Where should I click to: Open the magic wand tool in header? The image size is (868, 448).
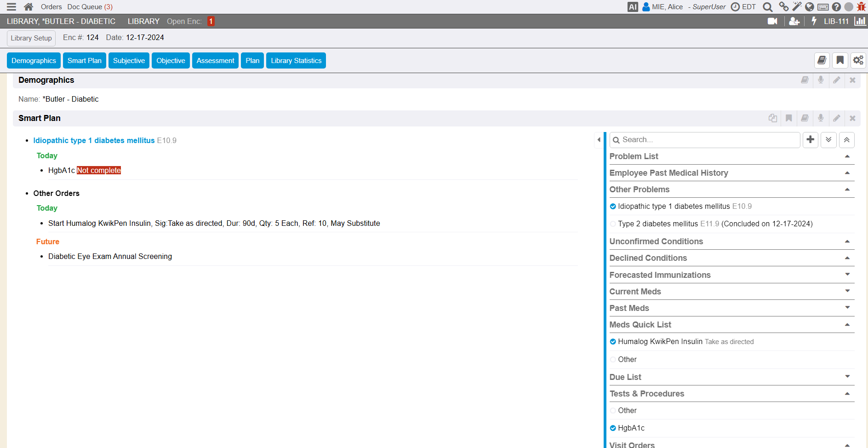[797, 7]
